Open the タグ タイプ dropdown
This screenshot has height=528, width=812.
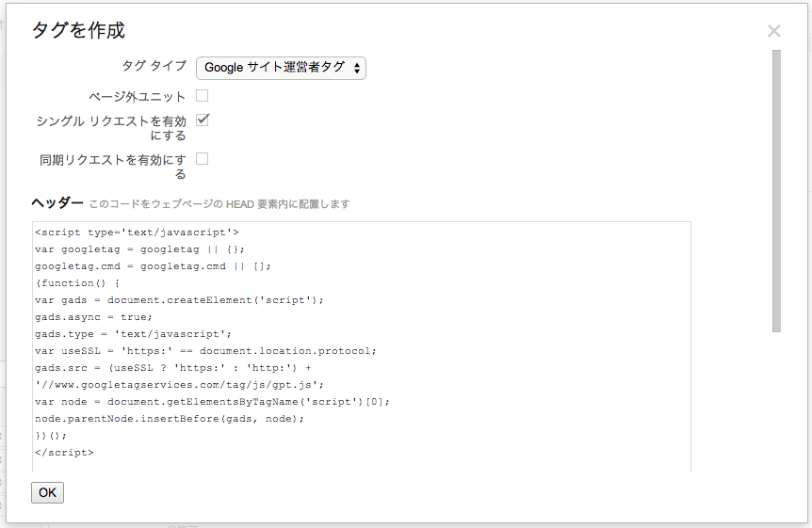pyautogui.click(x=281, y=68)
